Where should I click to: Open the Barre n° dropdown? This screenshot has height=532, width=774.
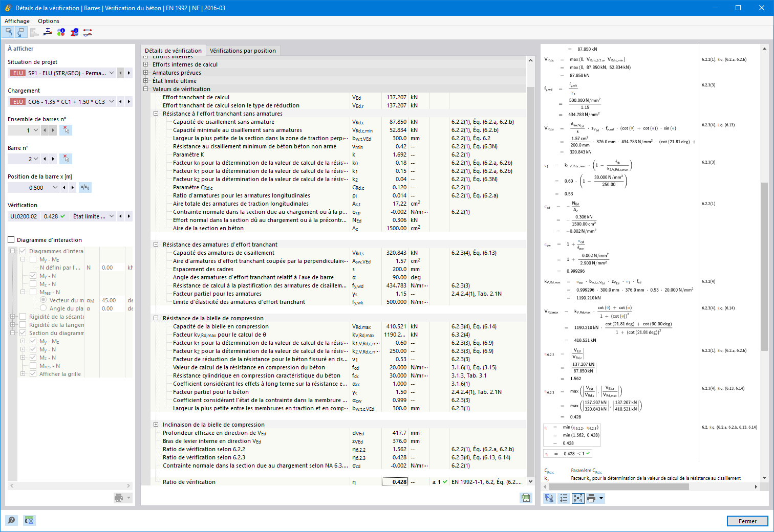36,159
